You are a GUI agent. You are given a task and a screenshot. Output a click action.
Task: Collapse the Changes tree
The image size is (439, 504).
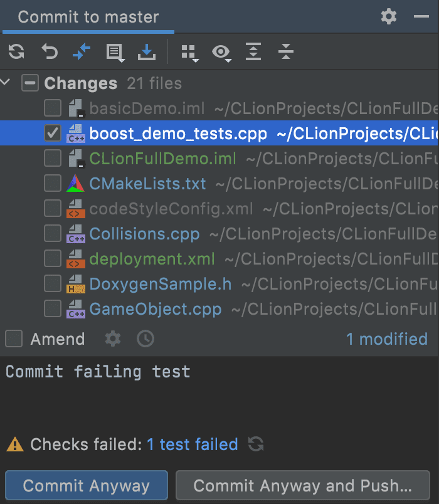tap(6, 83)
